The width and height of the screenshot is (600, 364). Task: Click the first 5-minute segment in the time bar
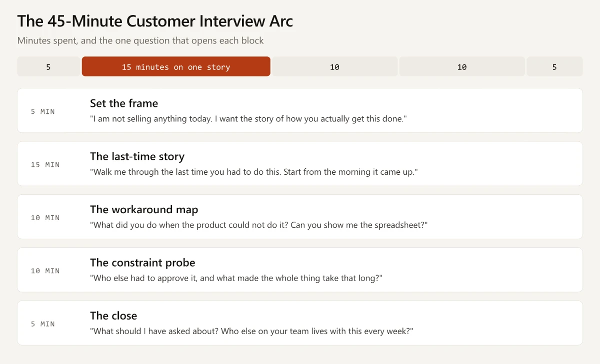point(48,66)
